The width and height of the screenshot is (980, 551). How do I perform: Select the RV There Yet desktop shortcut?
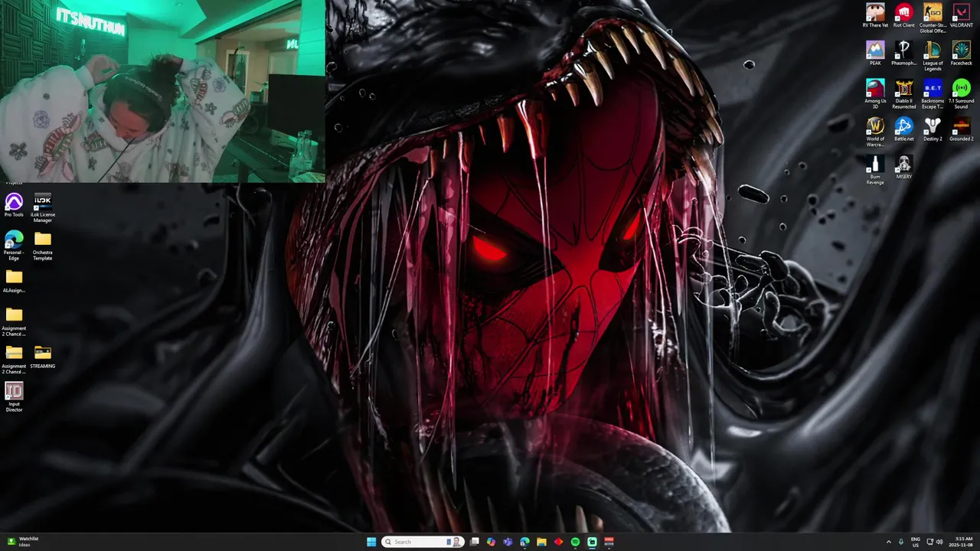(875, 15)
